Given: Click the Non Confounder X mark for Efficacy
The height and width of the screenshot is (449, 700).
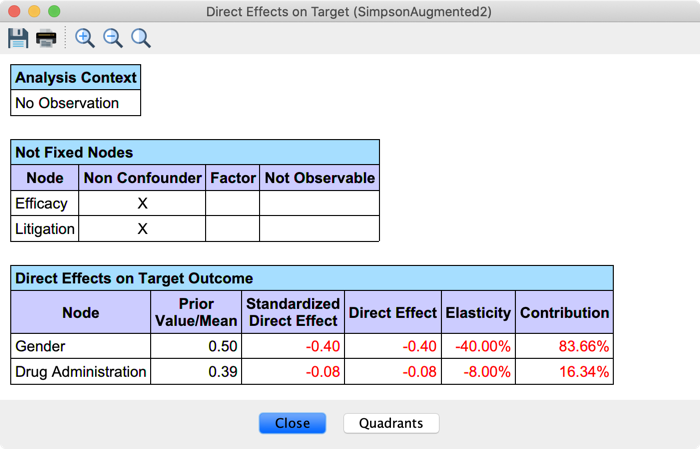Looking at the screenshot, I should [x=142, y=203].
